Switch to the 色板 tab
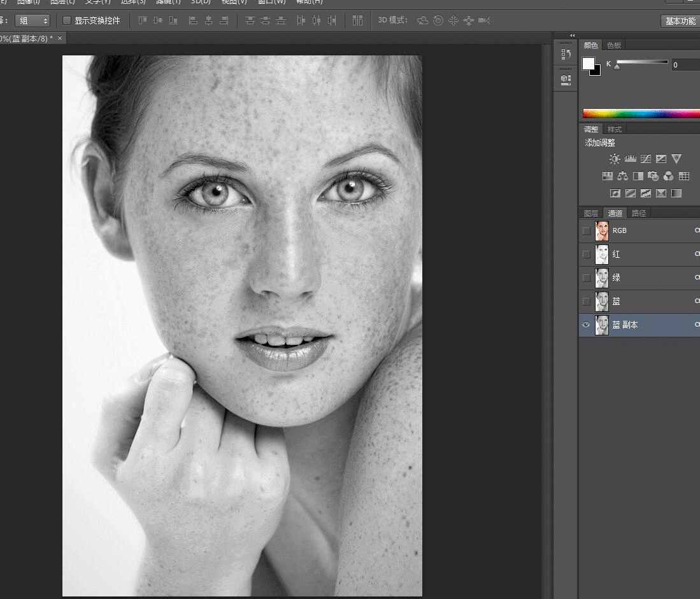 [614, 45]
